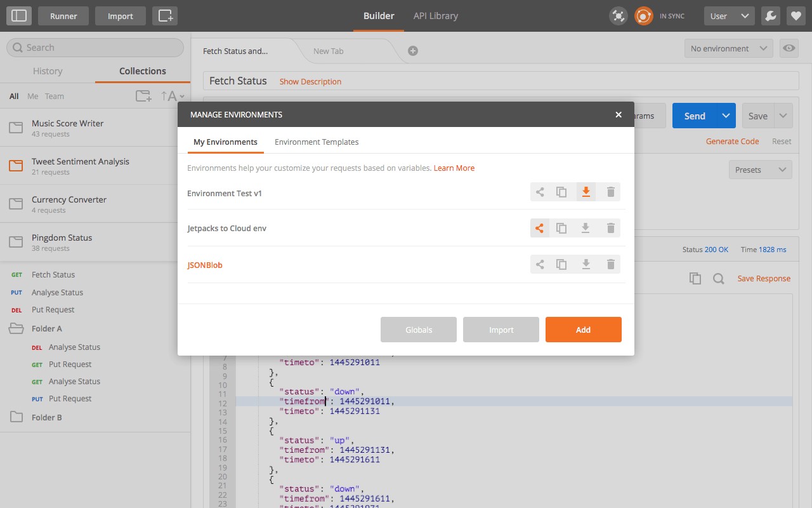Share the Jetpacks to Cloud env environment
Screen dimensions: 812x508
pos(539,229)
